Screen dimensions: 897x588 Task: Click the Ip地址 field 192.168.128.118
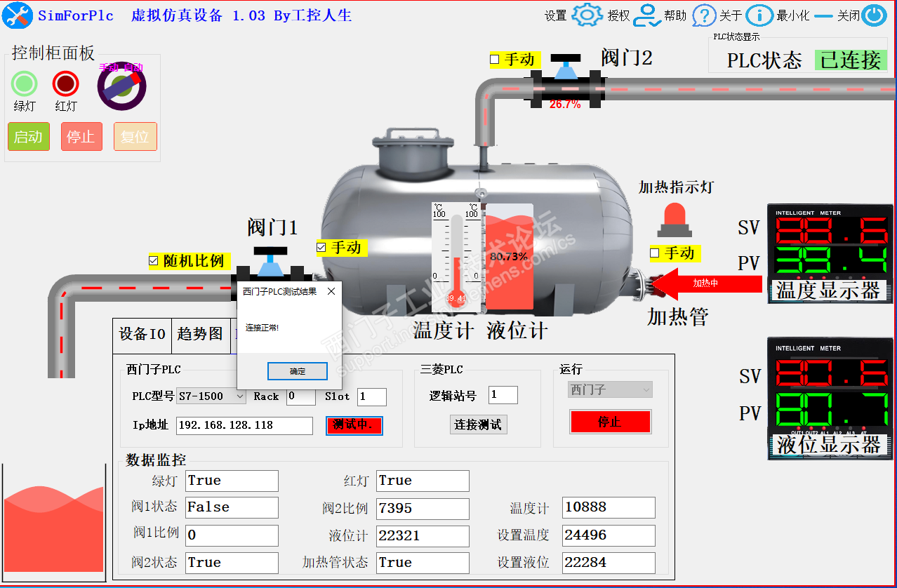[x=244, y=425]
